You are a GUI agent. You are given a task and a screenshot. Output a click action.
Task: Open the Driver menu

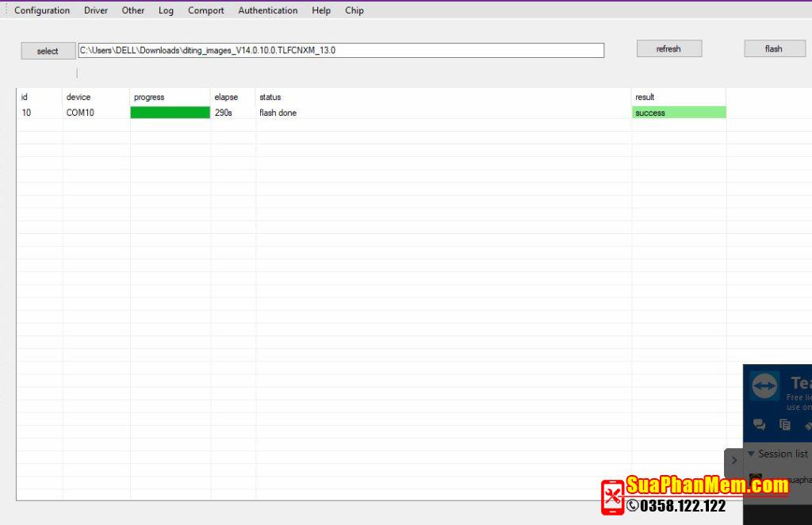click(96, 10)
